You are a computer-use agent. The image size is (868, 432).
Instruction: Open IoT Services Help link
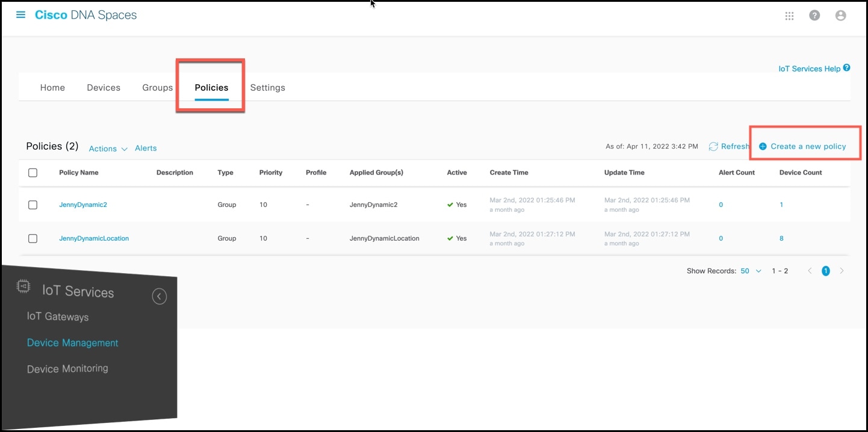click(x=809, y=69)
